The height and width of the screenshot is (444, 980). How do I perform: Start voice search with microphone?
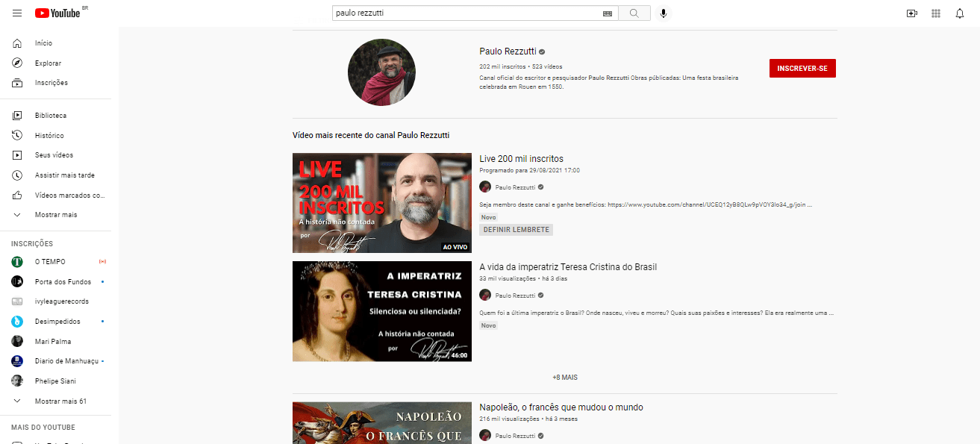[663, 13]
